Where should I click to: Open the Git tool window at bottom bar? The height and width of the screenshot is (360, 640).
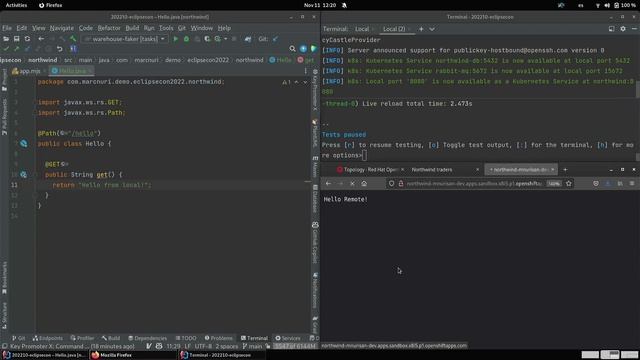[x=19, y=338]
